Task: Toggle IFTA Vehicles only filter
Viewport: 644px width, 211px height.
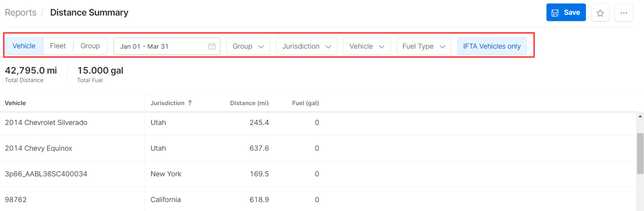Action: [x=492, y=46]
